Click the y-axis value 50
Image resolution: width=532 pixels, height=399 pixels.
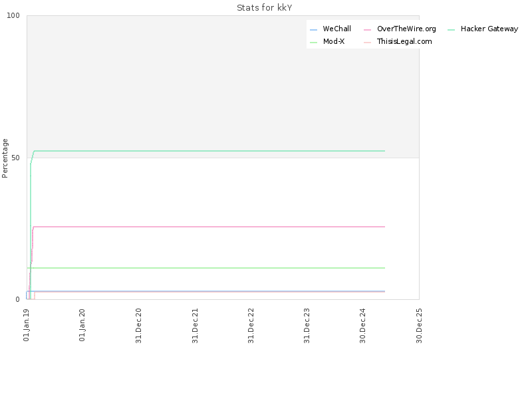coord(15,158)
